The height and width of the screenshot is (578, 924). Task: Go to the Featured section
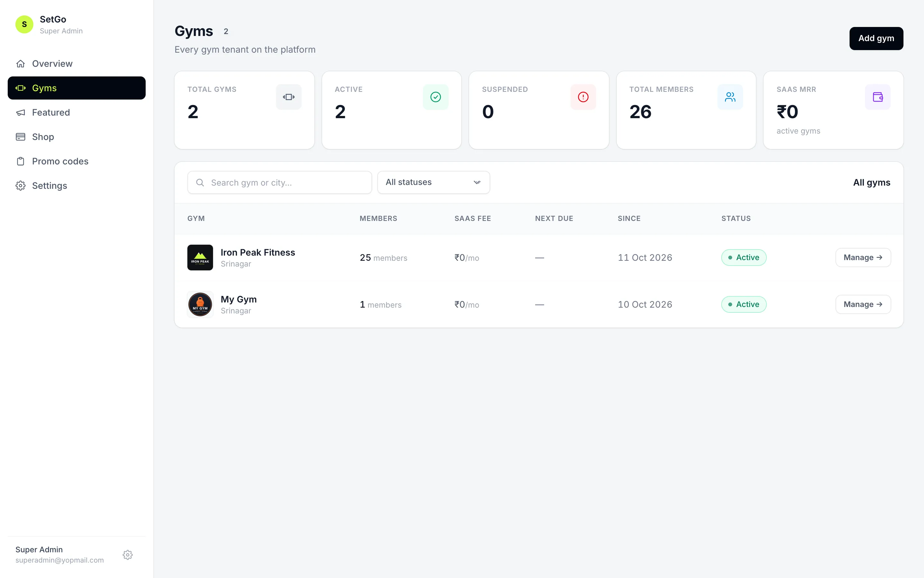pyautogui.click(x=76, y=112)
